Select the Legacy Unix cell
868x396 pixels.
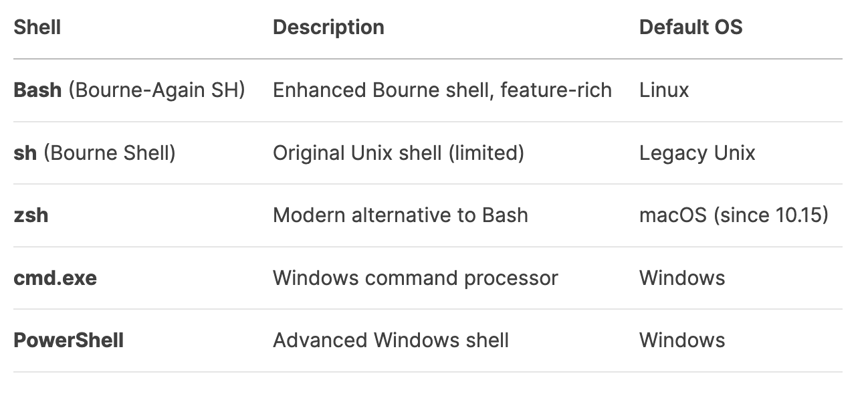[697, 153]
